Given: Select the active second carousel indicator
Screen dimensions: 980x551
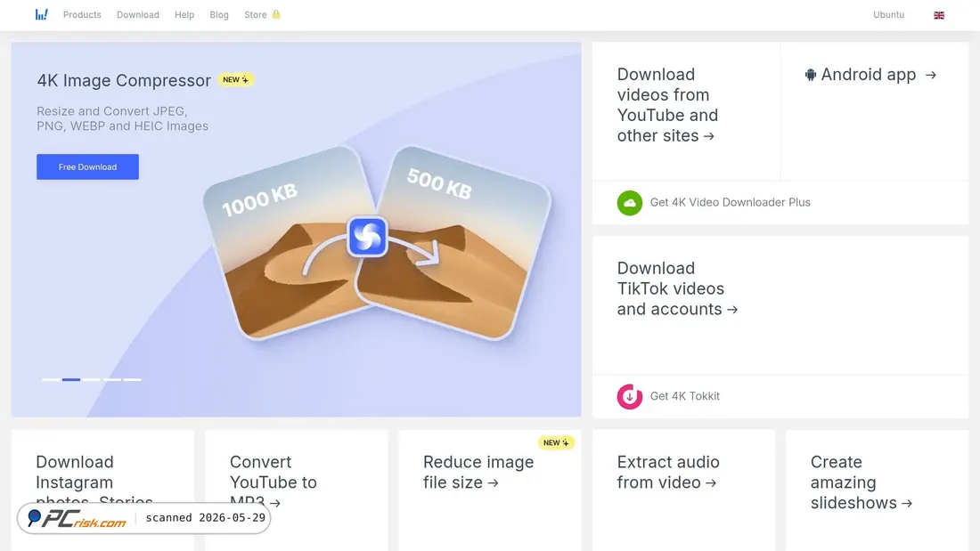Looking at the screenshot, I should pyautogui.click(x=71, y=379).
